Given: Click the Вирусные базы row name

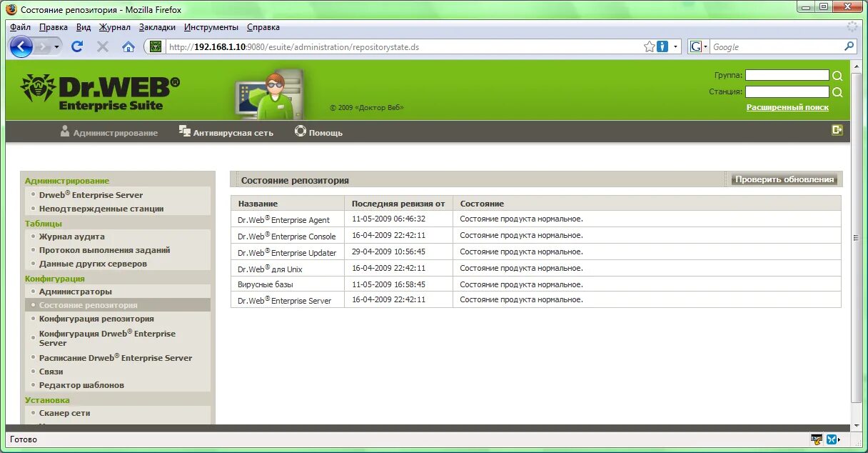Looking at the screenshot, I should 265,284.
